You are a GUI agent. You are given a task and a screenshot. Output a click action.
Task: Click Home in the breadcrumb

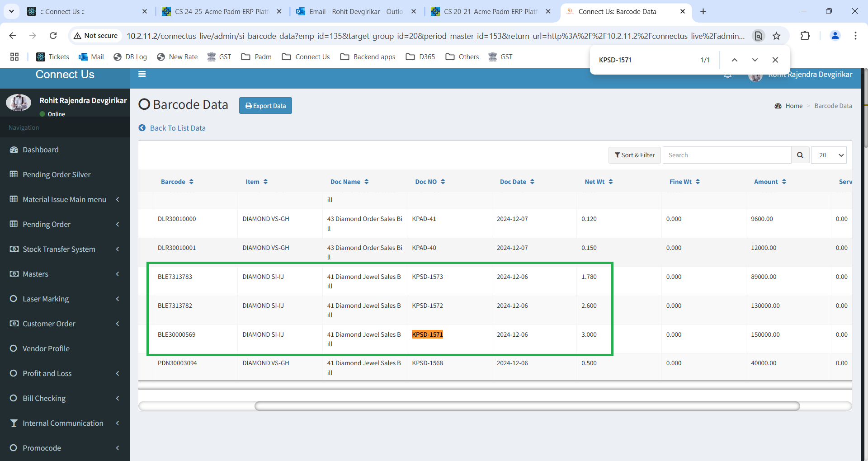coord(794,106)
